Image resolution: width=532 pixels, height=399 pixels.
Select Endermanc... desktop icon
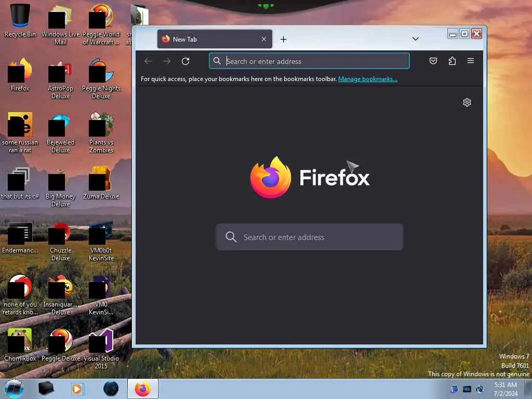[x=20, y=237]
